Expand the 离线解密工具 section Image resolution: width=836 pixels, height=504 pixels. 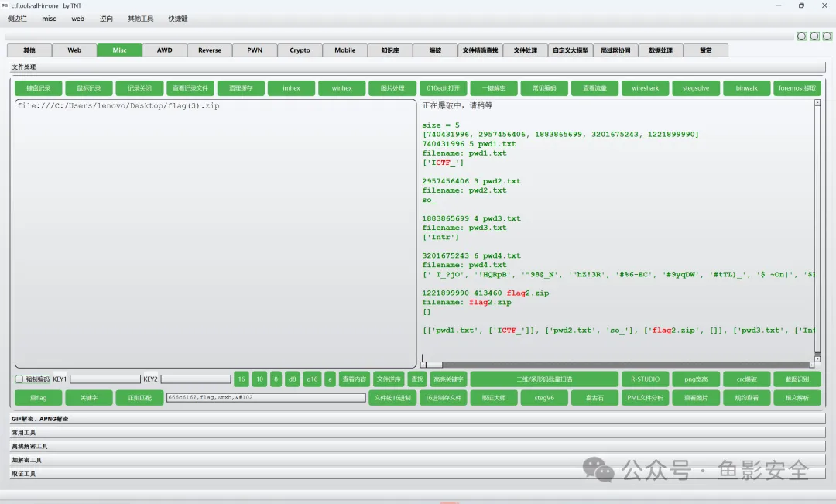417,447
